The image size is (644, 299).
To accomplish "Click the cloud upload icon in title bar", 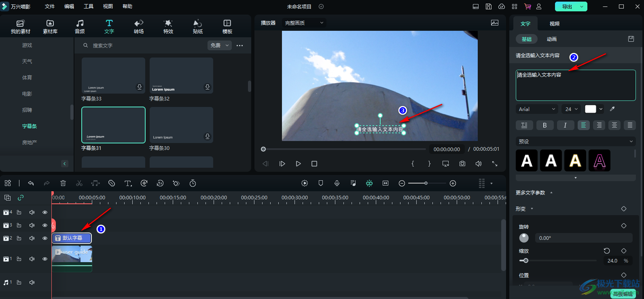I will point(502,6).
